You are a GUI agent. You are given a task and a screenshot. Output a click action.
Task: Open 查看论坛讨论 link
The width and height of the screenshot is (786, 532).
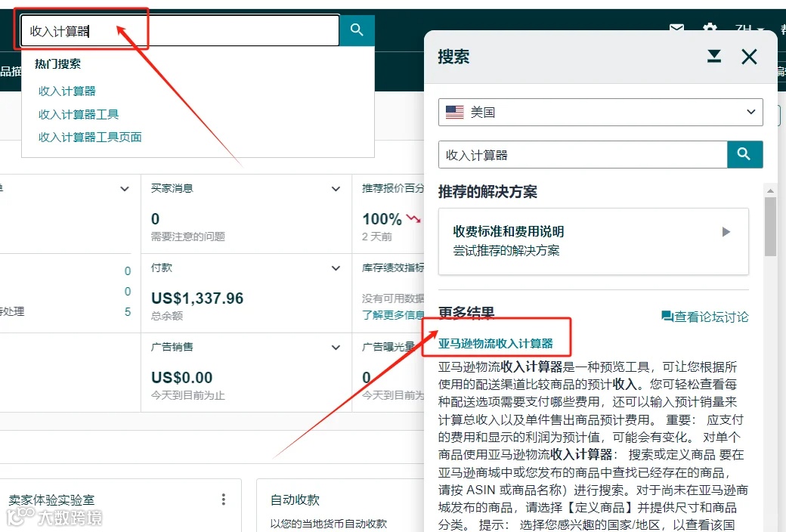tap(711, 317)
